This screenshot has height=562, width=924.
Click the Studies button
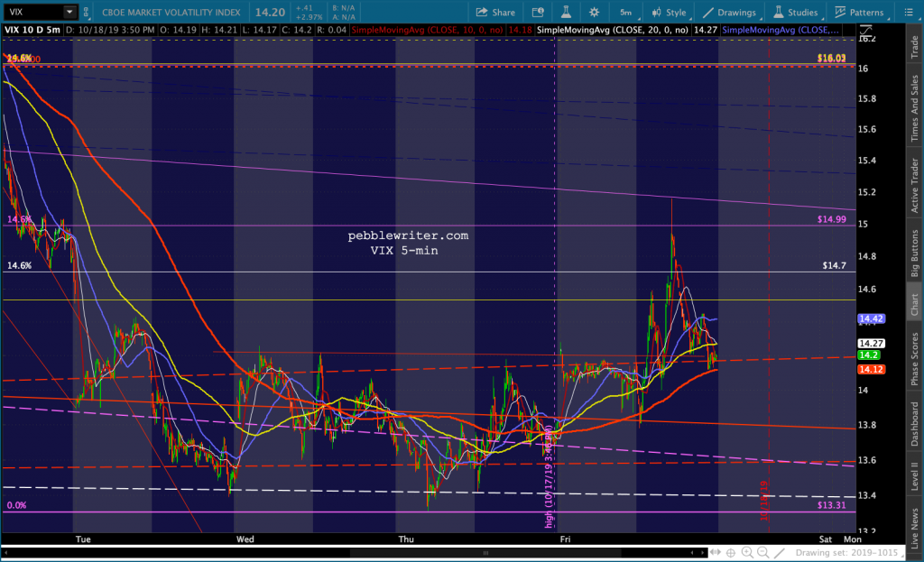797,12
